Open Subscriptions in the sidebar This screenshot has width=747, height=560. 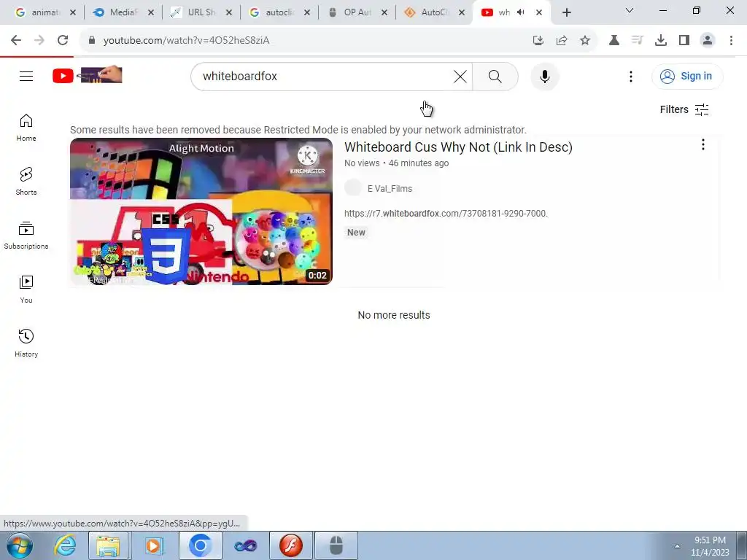[26, 236]
